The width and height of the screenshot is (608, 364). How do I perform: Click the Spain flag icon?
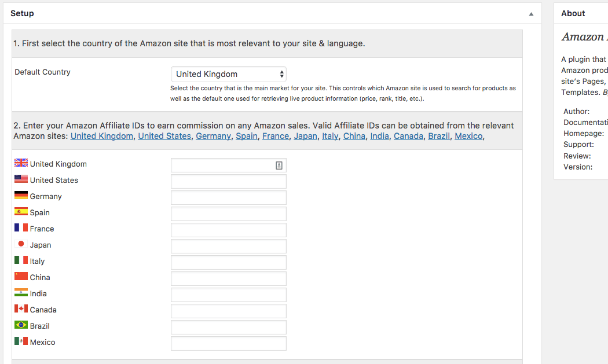(21, 211)
